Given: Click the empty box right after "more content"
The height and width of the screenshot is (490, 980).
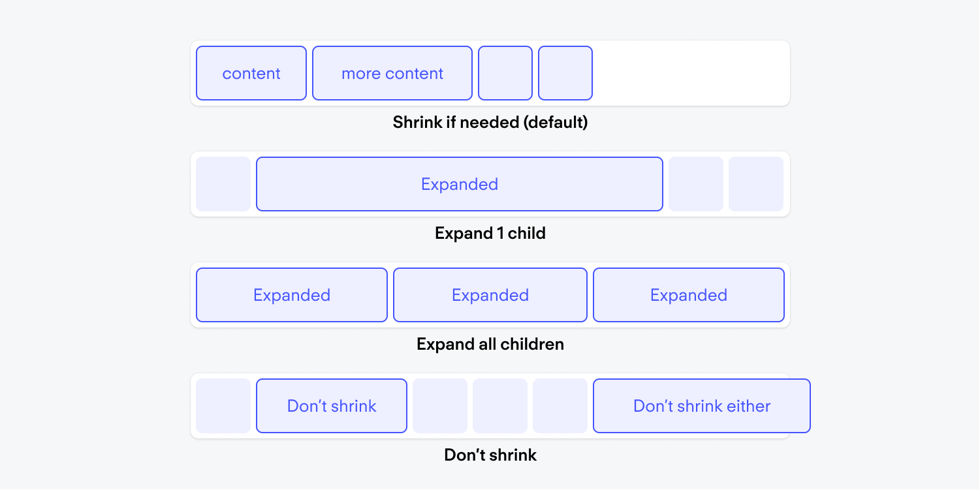Looking at the screenshot, I should 505,73.
